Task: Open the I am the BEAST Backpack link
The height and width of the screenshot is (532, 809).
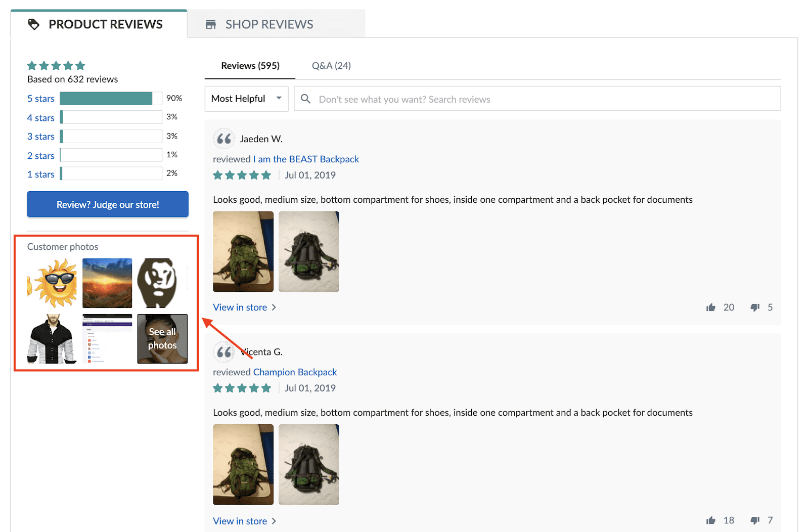Action: 306,159
